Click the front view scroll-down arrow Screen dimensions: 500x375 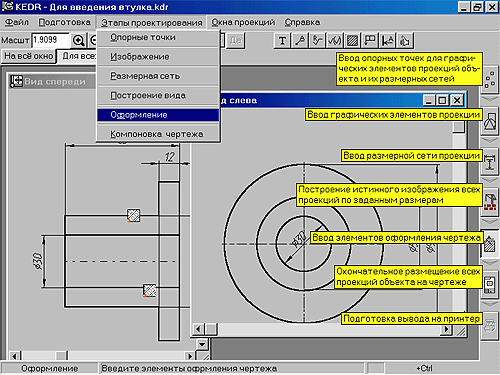point(202,343)
